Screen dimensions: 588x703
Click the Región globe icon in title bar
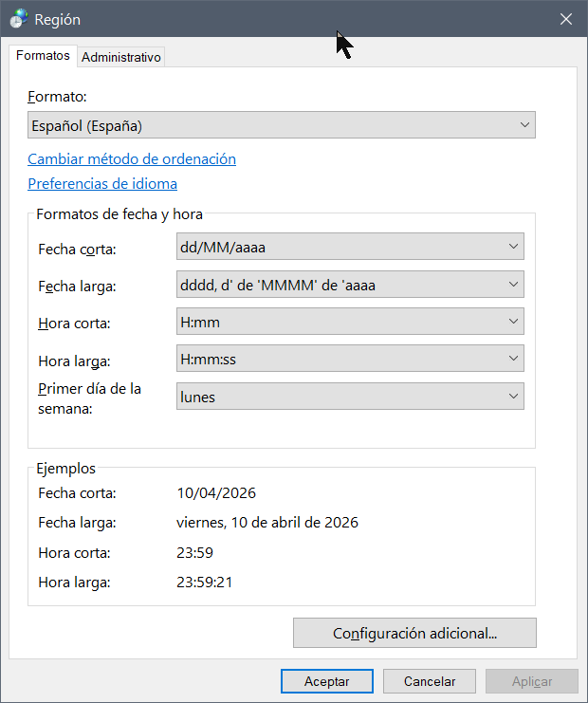point(19,19)
